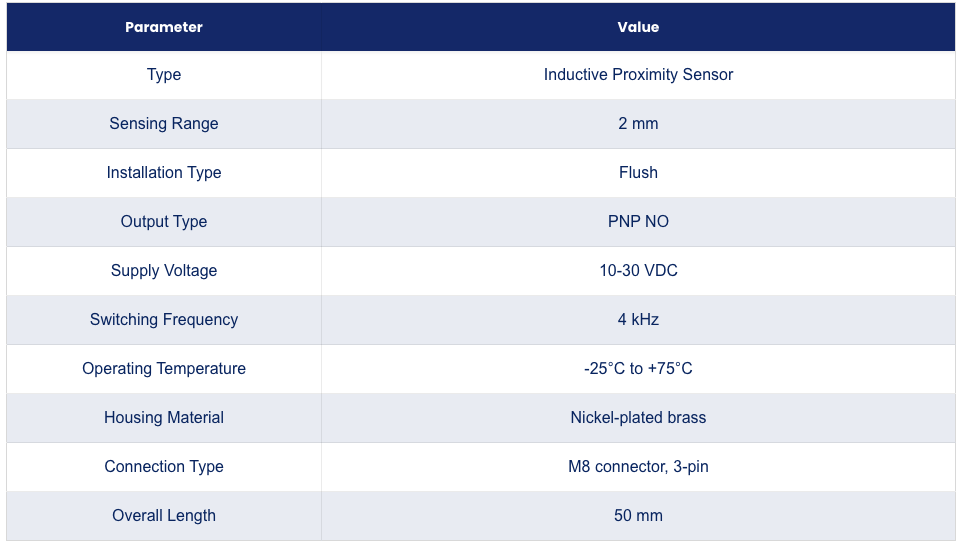Click the Supply Voltage label
The height and width of the screenshot is (543, 961).
[x=164, y=271]
